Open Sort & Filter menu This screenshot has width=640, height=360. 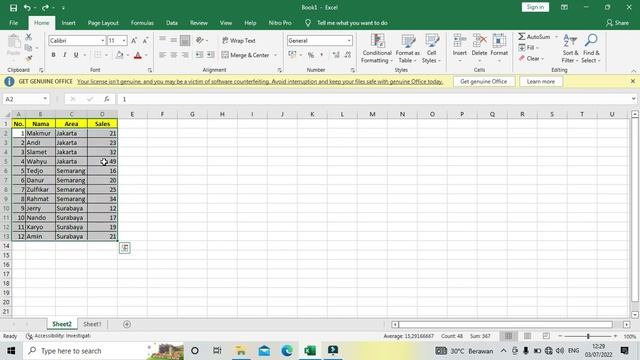(570, 49)
